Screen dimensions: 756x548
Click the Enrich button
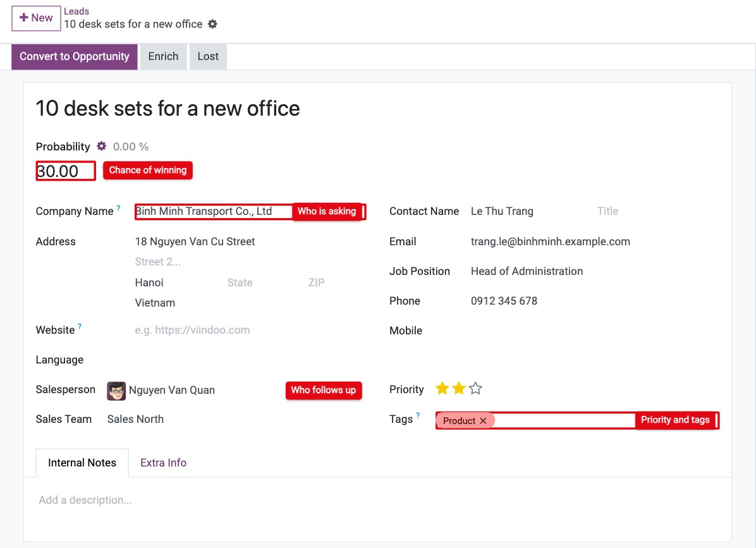tap(164, 56)
